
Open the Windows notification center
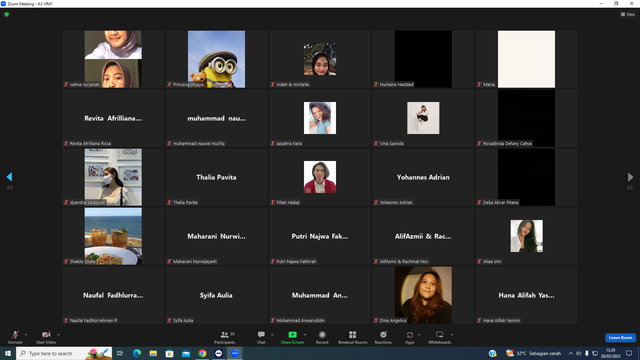pos(629,353)
